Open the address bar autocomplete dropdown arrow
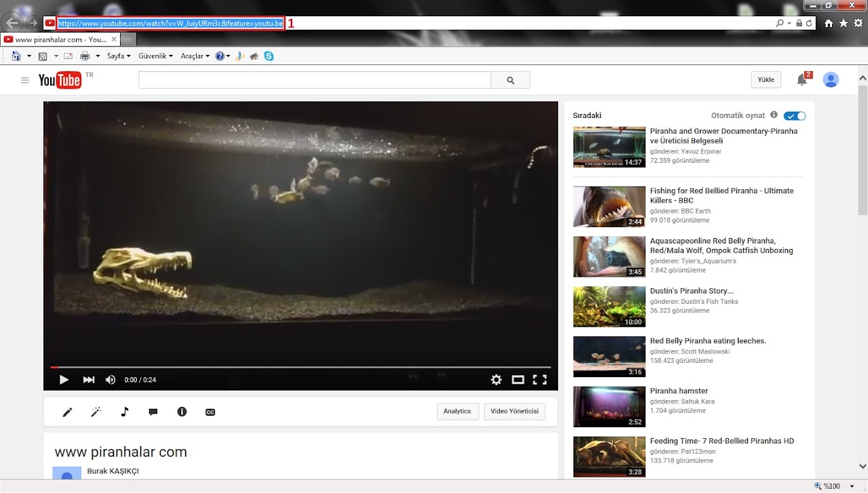 coord(789,23)
